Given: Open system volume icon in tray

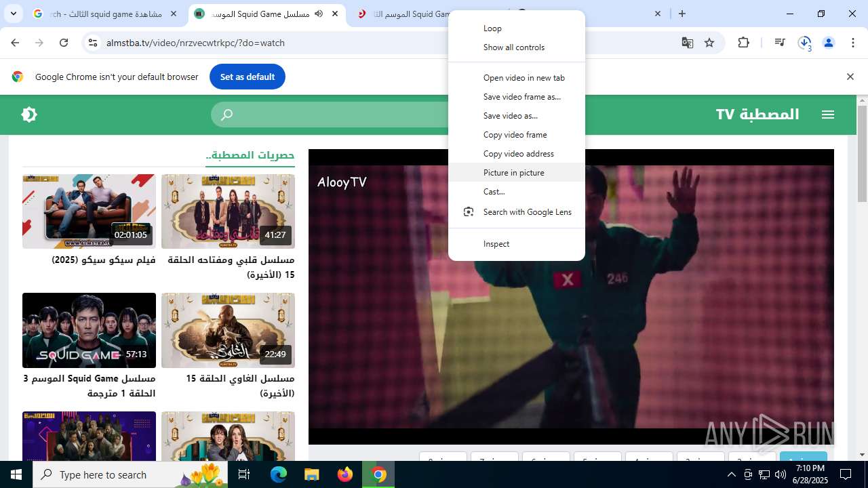Looking at the screenshot, I should click(x=780, y=474).
